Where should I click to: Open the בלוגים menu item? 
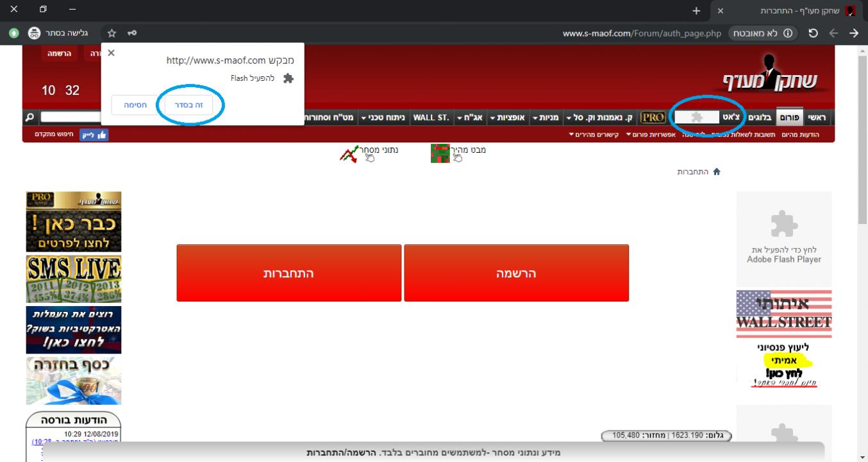759,117
